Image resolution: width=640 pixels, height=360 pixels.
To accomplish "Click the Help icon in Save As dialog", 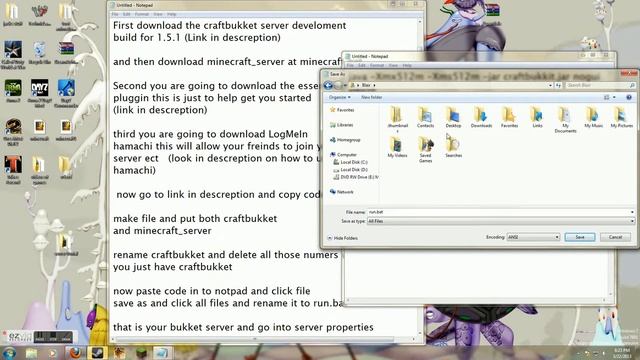I will [629, 97].
